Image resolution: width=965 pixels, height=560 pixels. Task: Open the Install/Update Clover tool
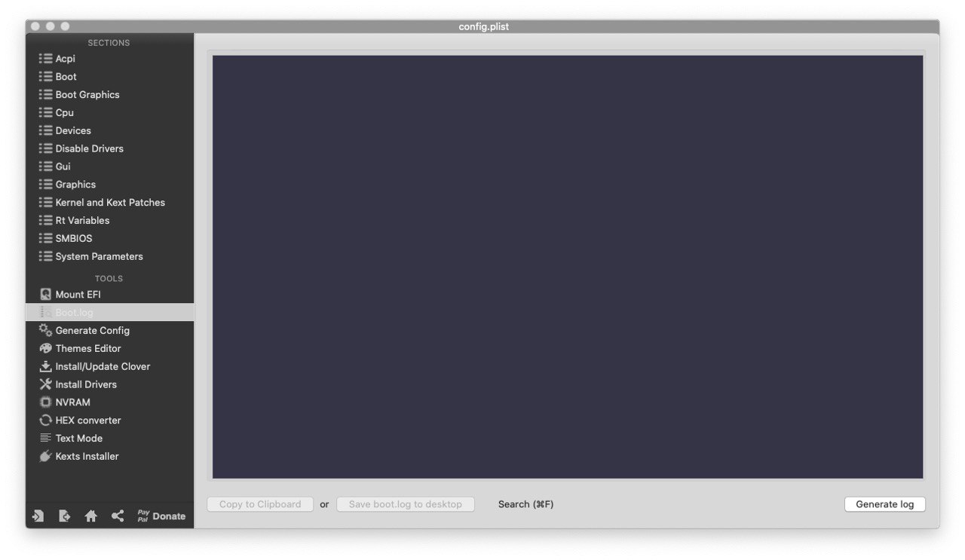pyautogui.click(x=109, y=367)
